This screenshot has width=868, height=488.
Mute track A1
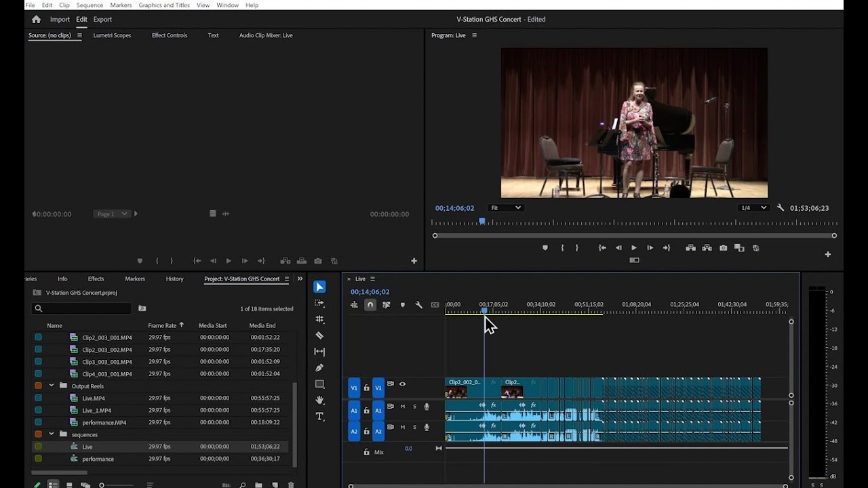point(402,407)
